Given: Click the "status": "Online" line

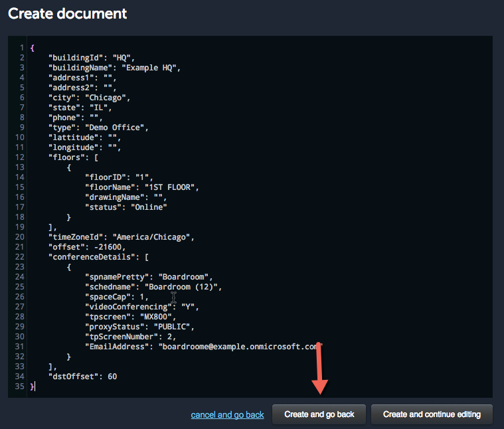Looking at the screenshot, I should point(126,207).
